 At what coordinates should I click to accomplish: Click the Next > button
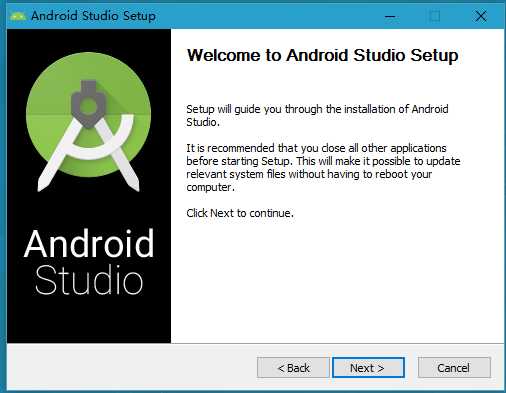pos(368,367)
